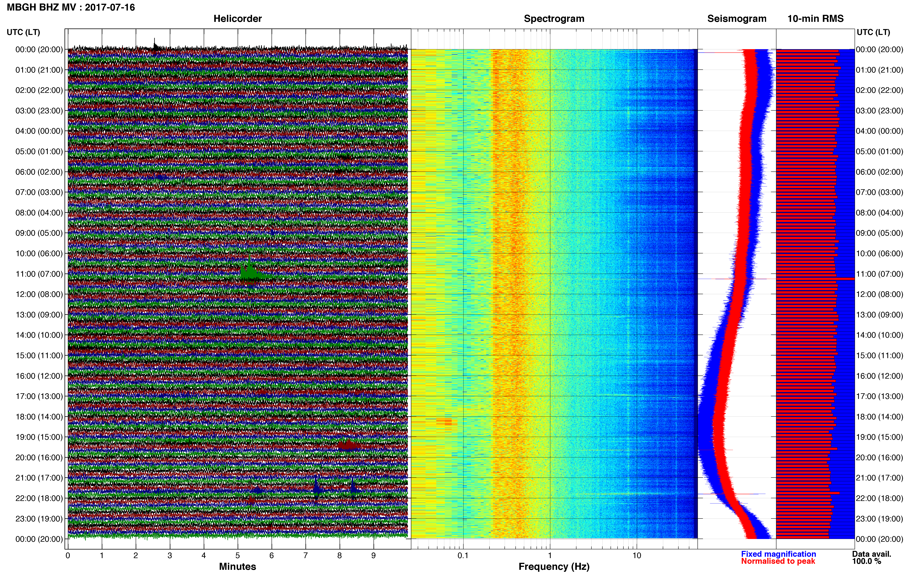Click the 10 tick on the Frequency axis
This screenshot has width=924, height=578.
pyautogui.click(x=636, y=556)
